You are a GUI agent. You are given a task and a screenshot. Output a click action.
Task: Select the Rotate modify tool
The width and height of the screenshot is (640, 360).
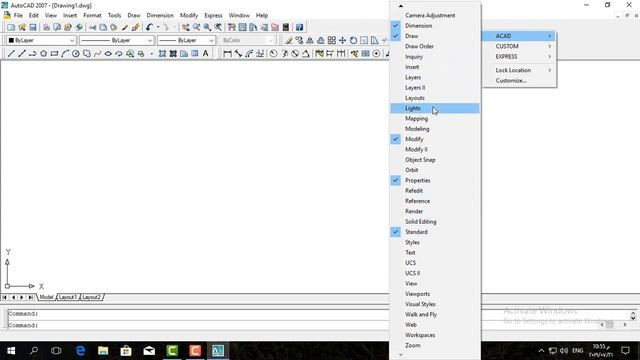click(353, 40)
